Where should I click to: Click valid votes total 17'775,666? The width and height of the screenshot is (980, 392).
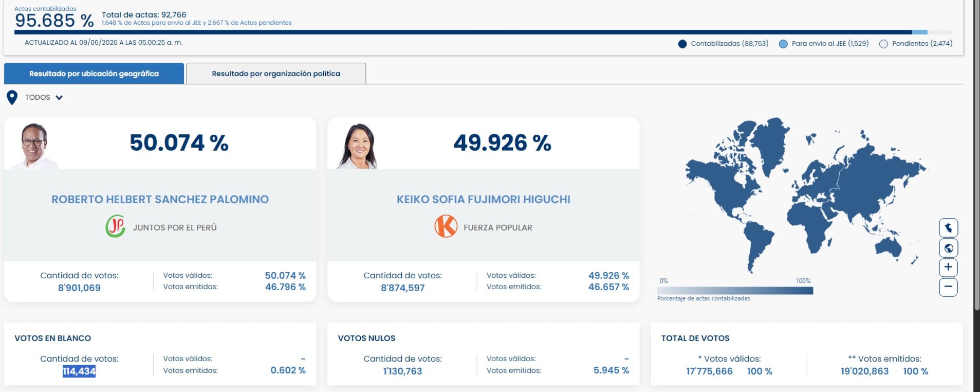[710, 371]
